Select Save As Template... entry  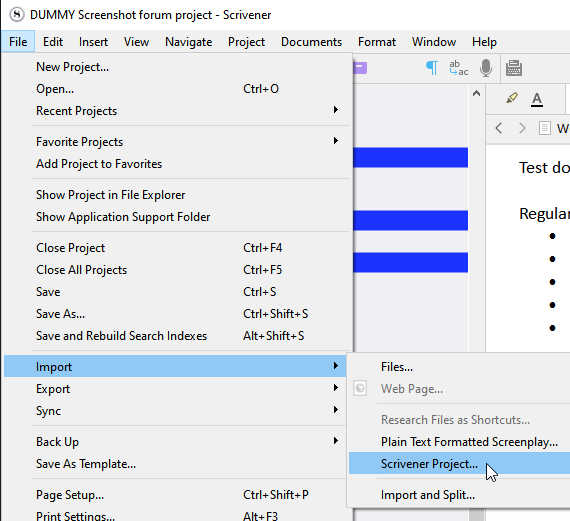[x=175, y=464]
